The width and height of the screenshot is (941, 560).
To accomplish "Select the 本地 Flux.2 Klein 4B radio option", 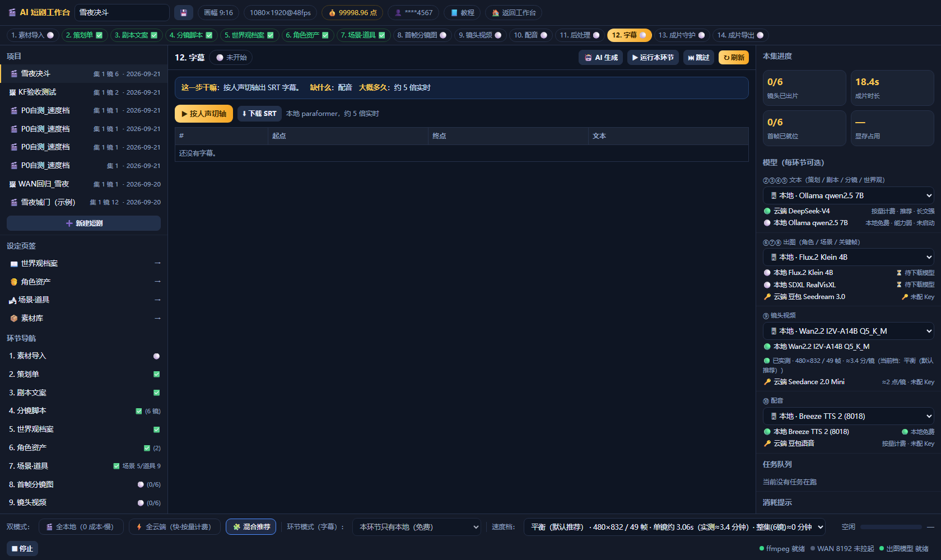I will pyautogui.click(x=767, y=273).
